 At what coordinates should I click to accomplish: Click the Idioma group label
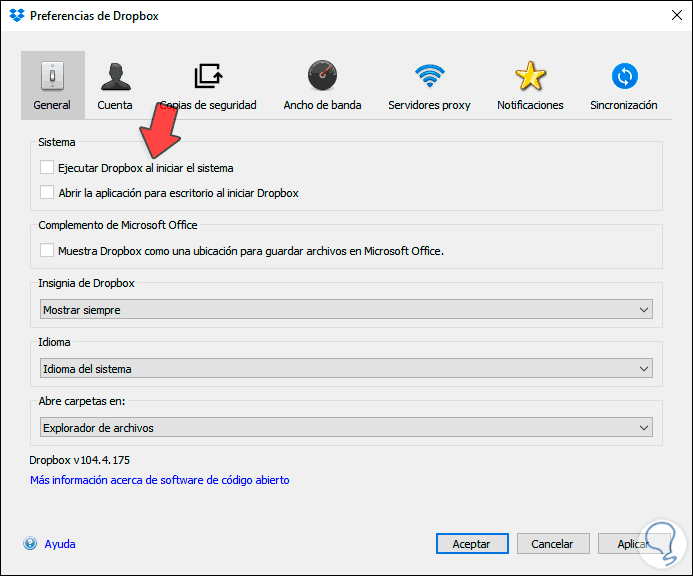pos(54,342)
